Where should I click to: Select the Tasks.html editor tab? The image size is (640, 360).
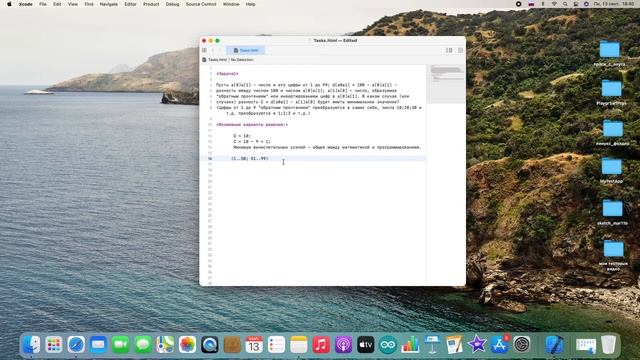pos(245,50)
